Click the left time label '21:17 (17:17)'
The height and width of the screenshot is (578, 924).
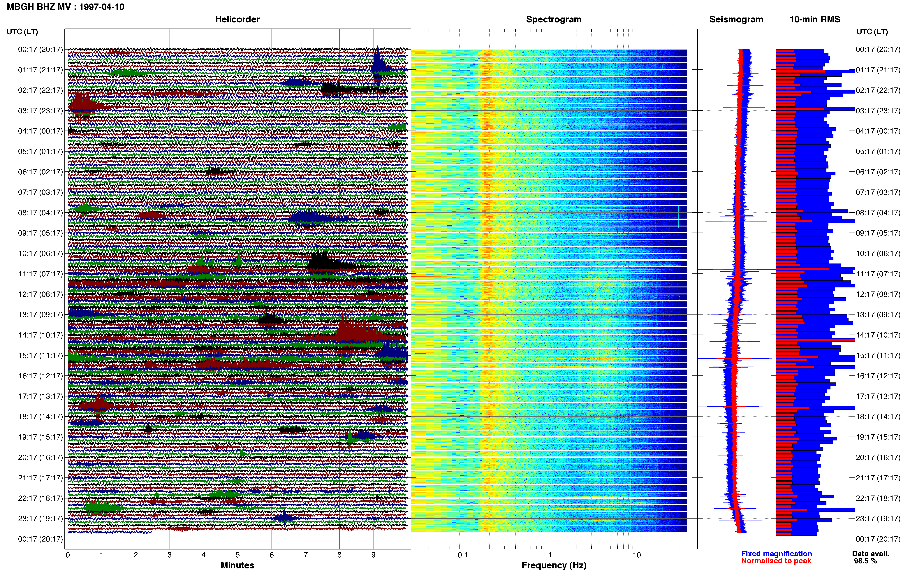pos(41,478)
